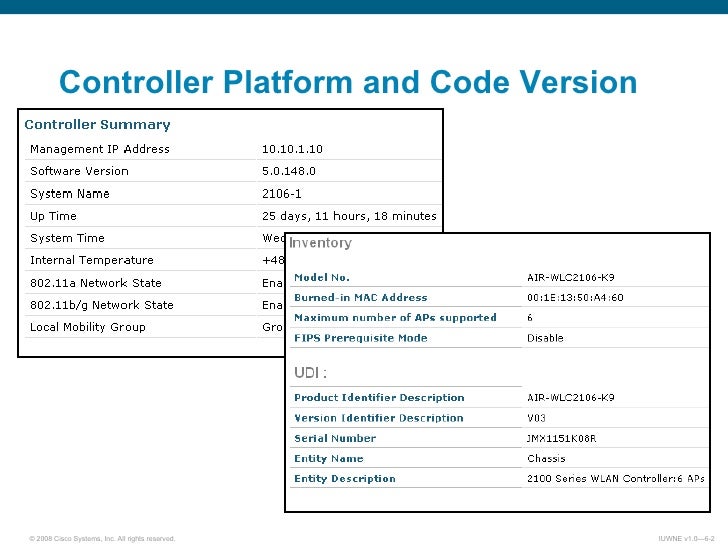Click the Management IP Address label
The height and width of the screenshot is (546, 728).
tap(100, 149)
